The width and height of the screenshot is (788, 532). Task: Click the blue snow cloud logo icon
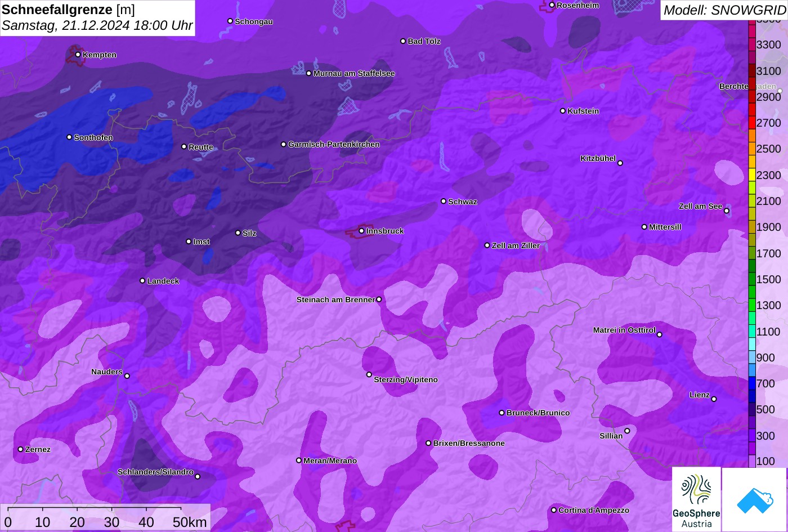[754, 499]
